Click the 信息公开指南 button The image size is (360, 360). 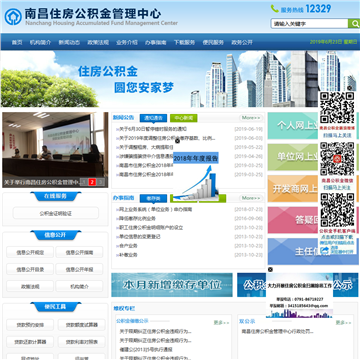79,252
